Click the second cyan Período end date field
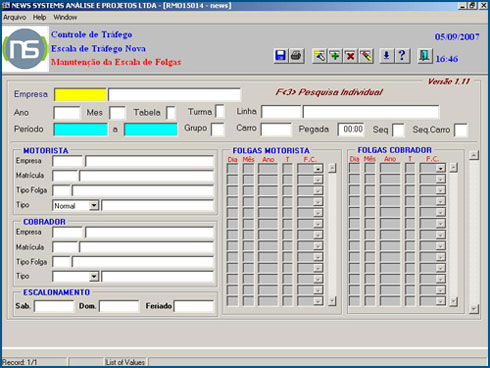This screenshot has width=490, height=368. 151,129
